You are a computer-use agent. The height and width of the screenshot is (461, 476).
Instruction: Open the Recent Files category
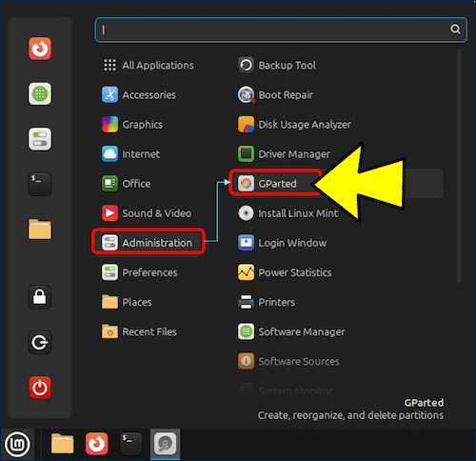click(x=140, y=331)
